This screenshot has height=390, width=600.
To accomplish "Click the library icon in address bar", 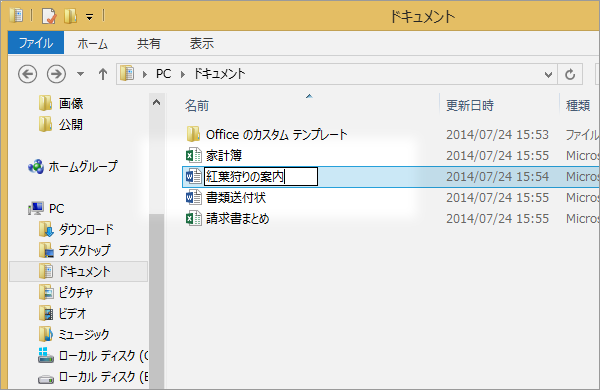I will (127, 73).
